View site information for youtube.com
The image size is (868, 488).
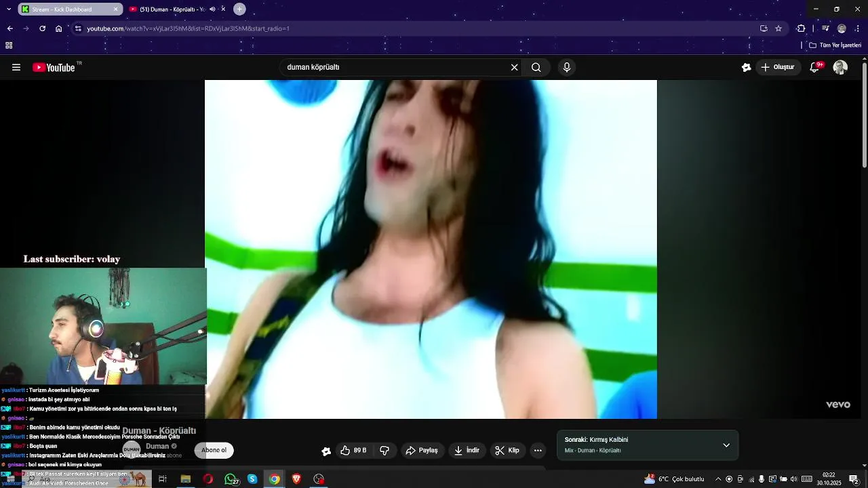coord(78,28)
